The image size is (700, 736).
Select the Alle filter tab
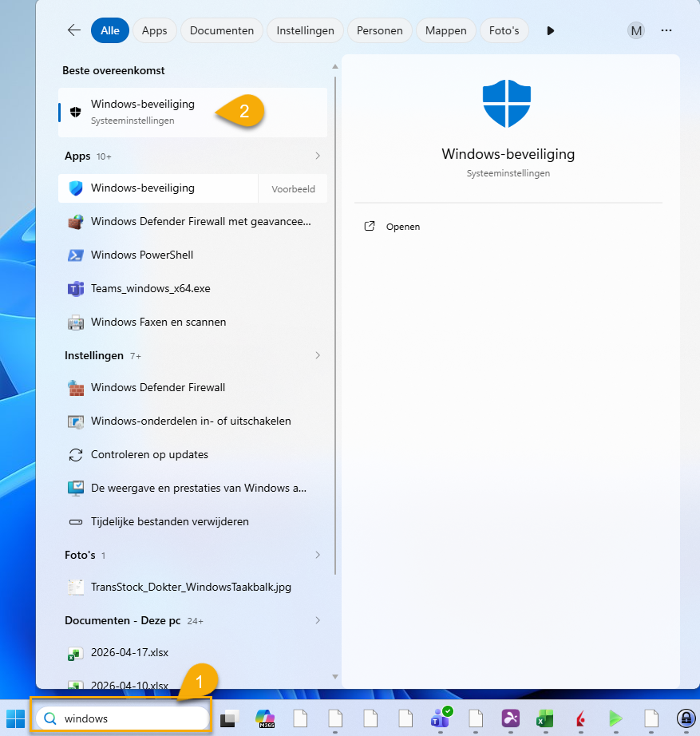pyautogui.click(x=110, y=30)
